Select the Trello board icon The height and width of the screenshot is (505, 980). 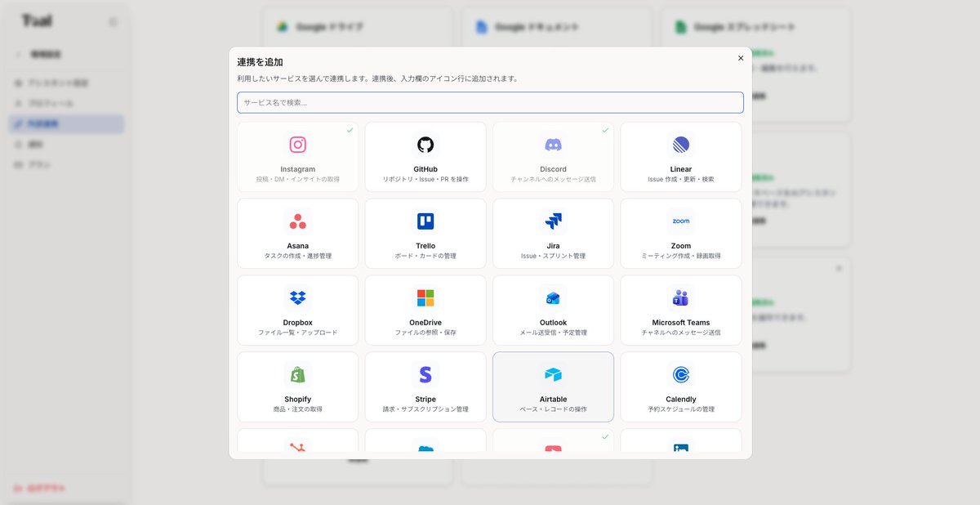[425, 221]
